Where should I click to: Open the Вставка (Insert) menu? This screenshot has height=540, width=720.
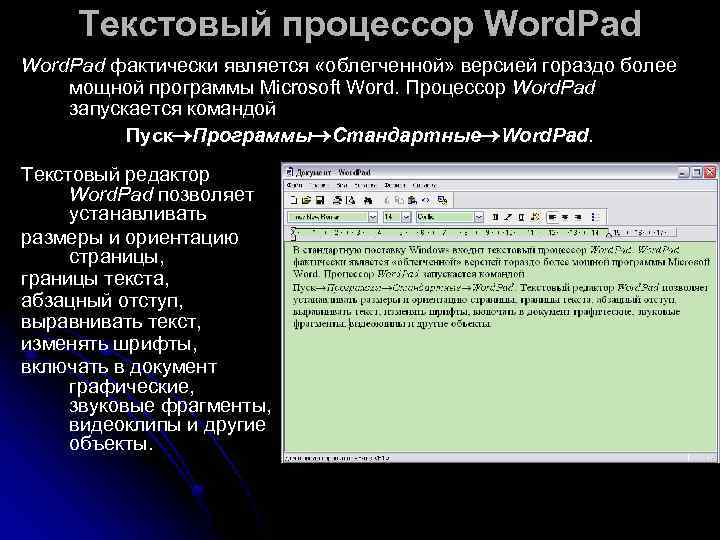point(366,186)
